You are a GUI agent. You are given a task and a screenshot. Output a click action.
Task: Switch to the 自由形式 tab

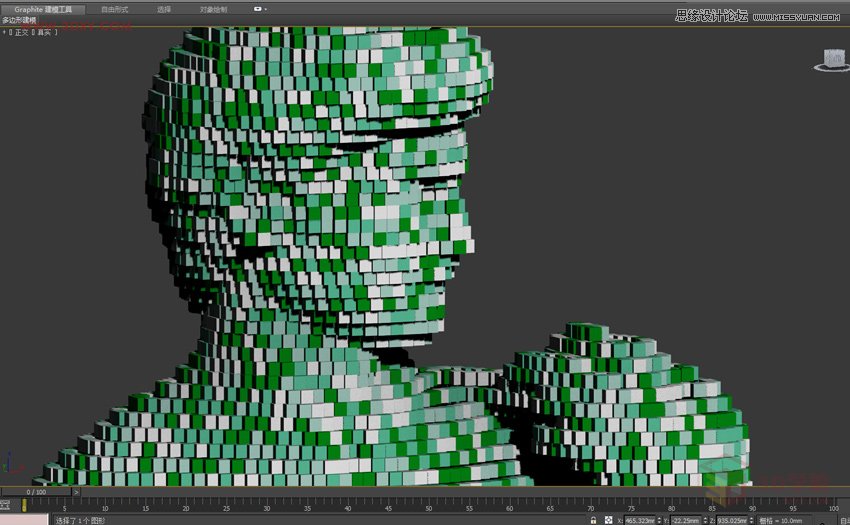click(115, 9)
